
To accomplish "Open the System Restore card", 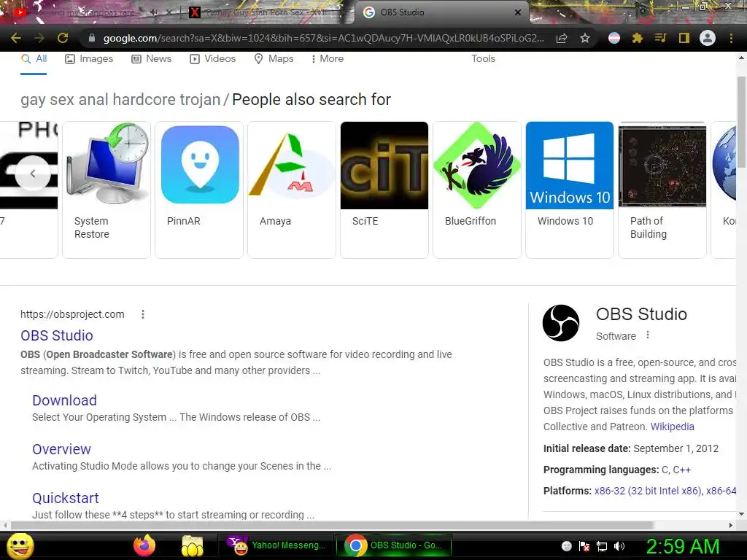I will pyautogui.click(x=107, y=190).
